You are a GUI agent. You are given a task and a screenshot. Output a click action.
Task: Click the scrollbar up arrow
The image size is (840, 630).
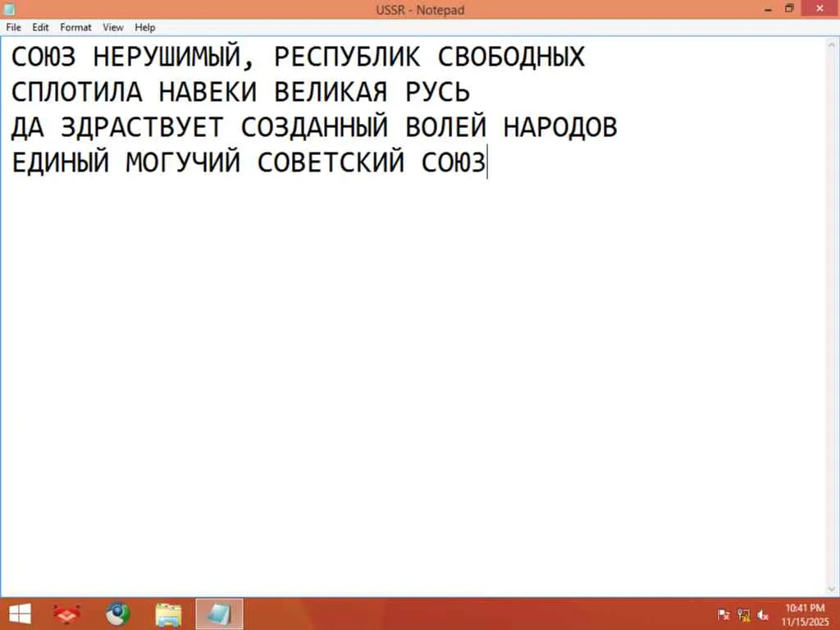[832, 44]
